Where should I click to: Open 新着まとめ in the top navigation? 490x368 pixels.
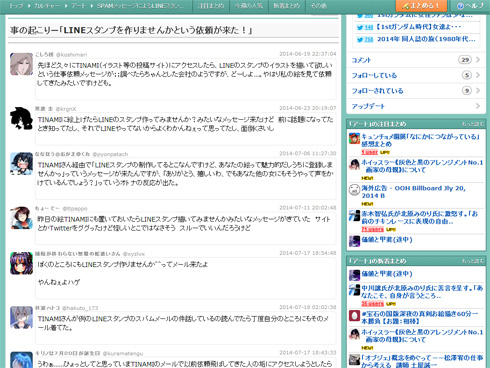point(287,6)
